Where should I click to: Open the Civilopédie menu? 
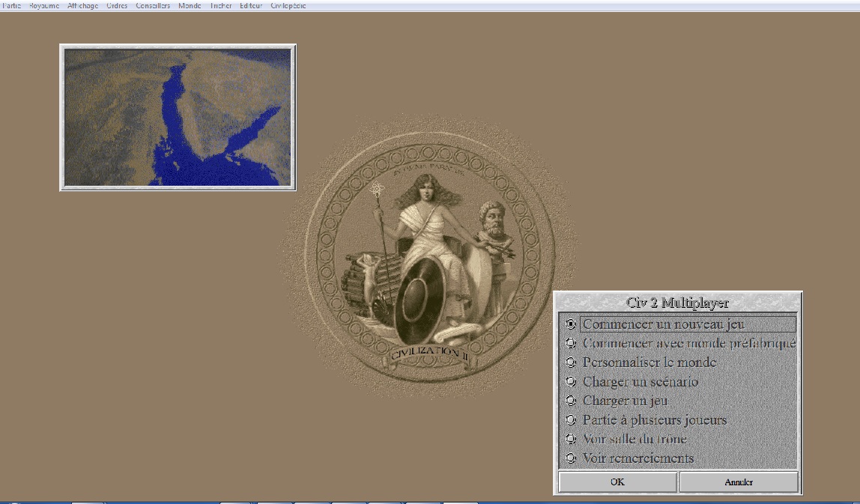(x=288, y=5)
